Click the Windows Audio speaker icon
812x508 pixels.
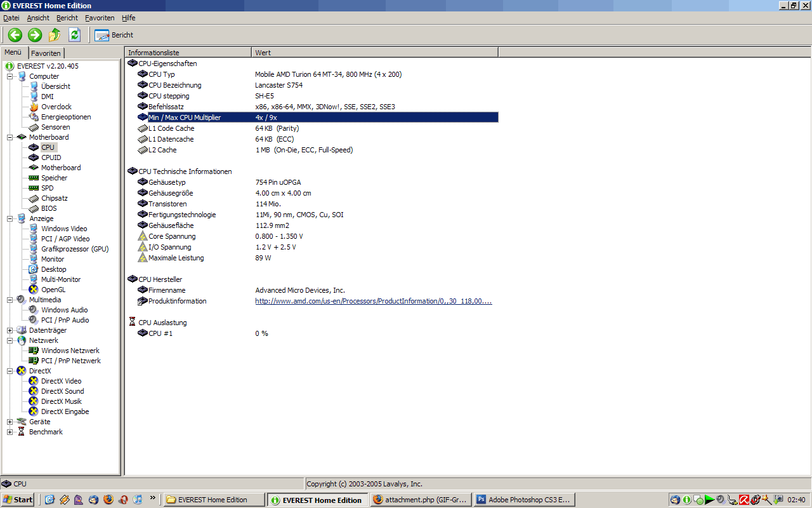[34, 310]
